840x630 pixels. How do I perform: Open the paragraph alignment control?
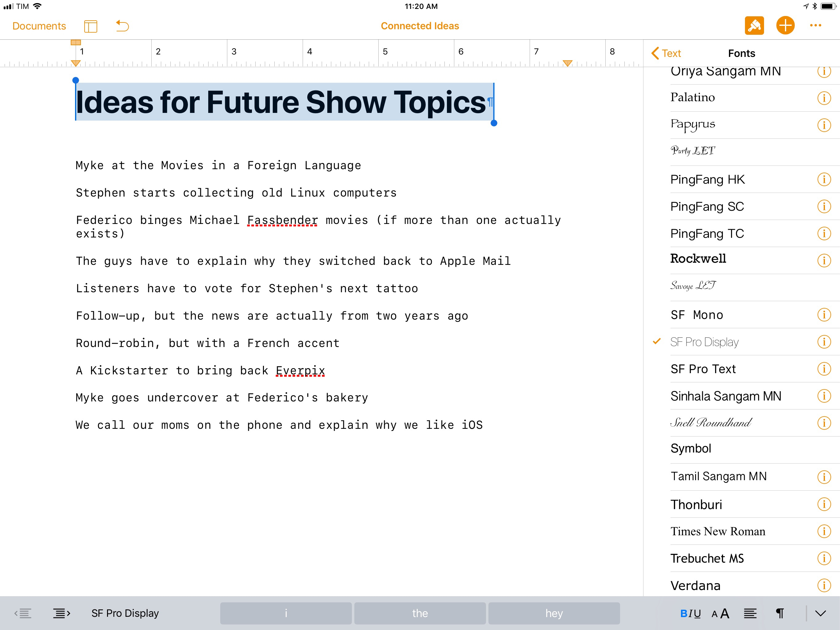pyautogui.click(x=750, y=613)
